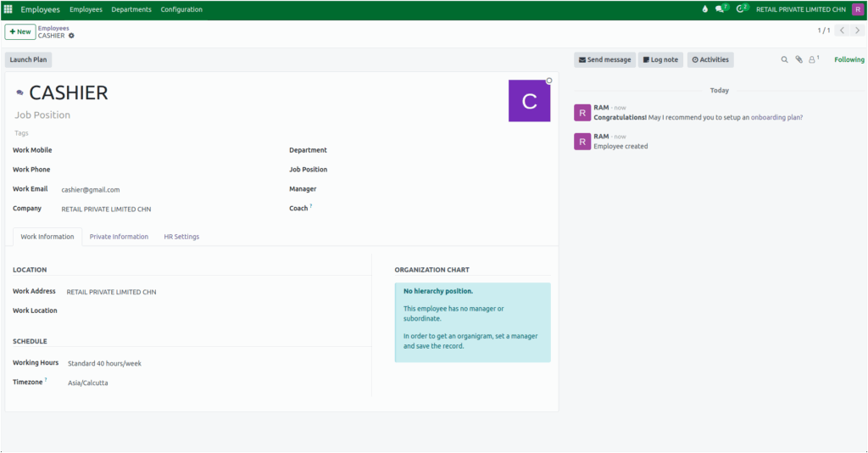
Task: Click the Work Mobile field
Action: (166, 150)
